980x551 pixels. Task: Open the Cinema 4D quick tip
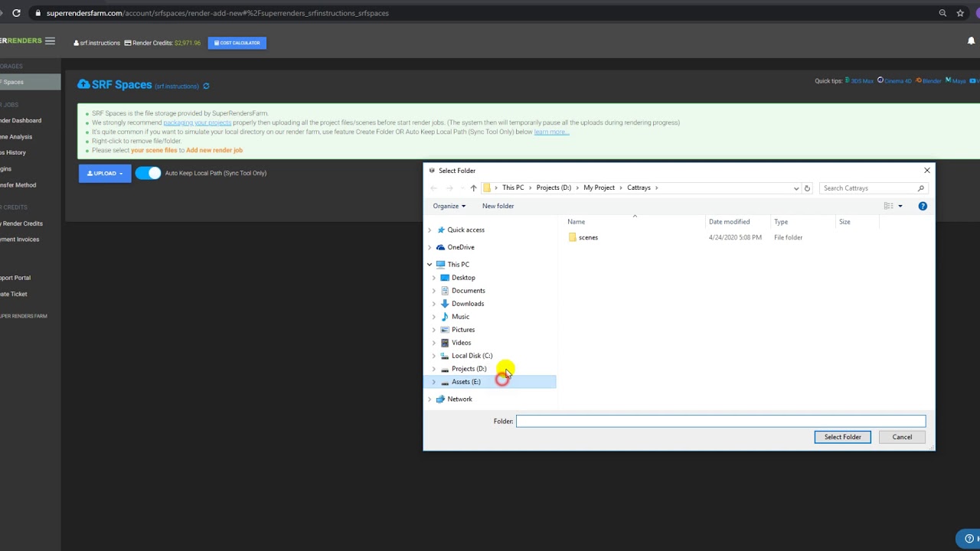(895, 81)
